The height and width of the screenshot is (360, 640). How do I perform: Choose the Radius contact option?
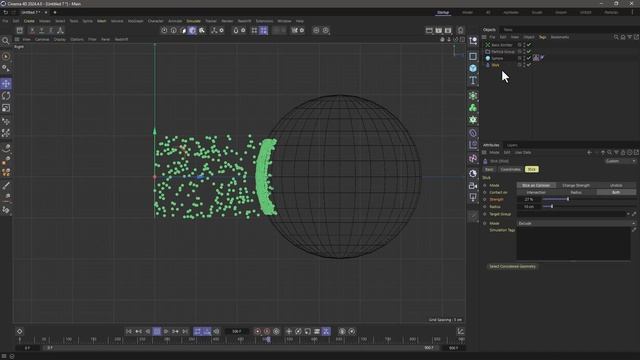pyautogui.click(x=576, y=192)
